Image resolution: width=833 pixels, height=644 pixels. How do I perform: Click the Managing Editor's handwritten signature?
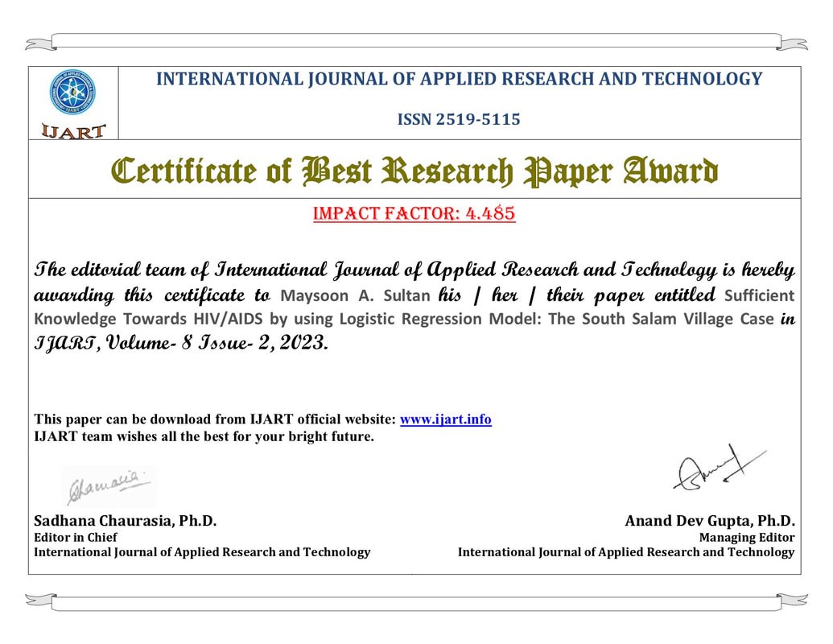(x=720, y=469)
